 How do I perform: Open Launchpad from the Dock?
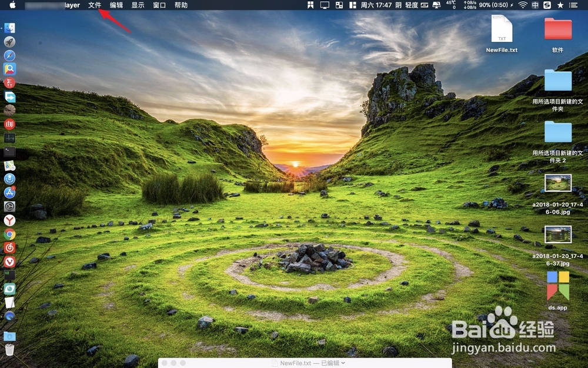tap(9, 42)
